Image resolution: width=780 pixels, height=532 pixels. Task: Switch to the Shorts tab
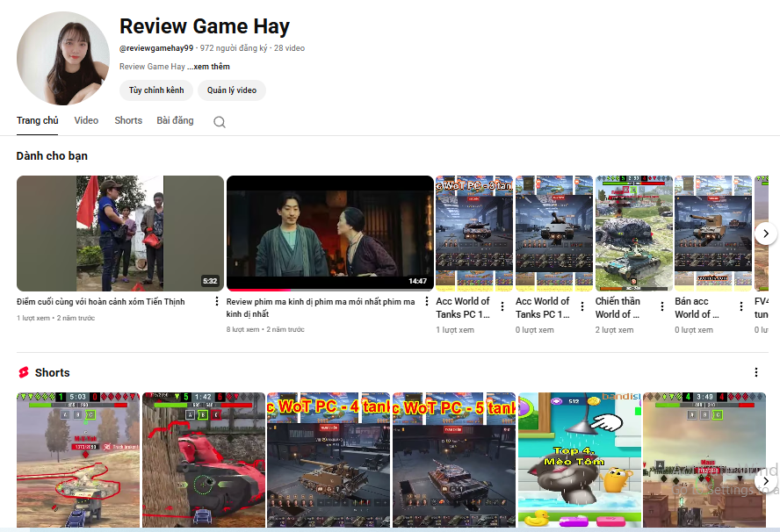(128, 120)
